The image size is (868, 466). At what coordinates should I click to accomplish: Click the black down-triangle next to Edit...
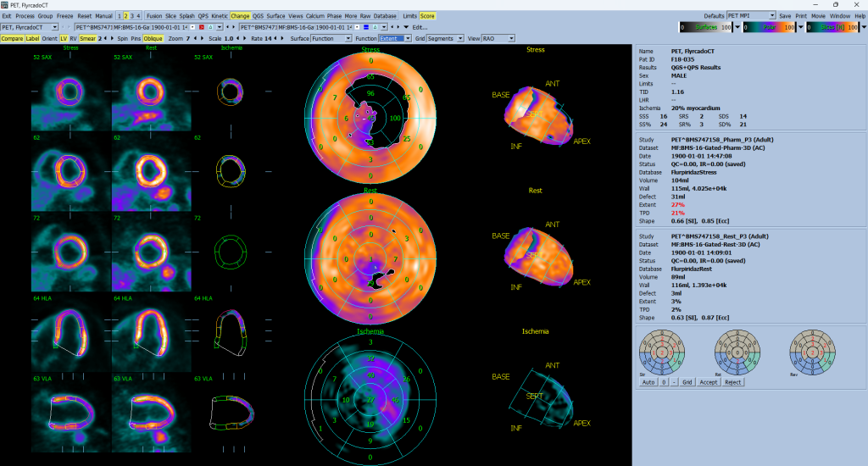(x=406, y=27)
